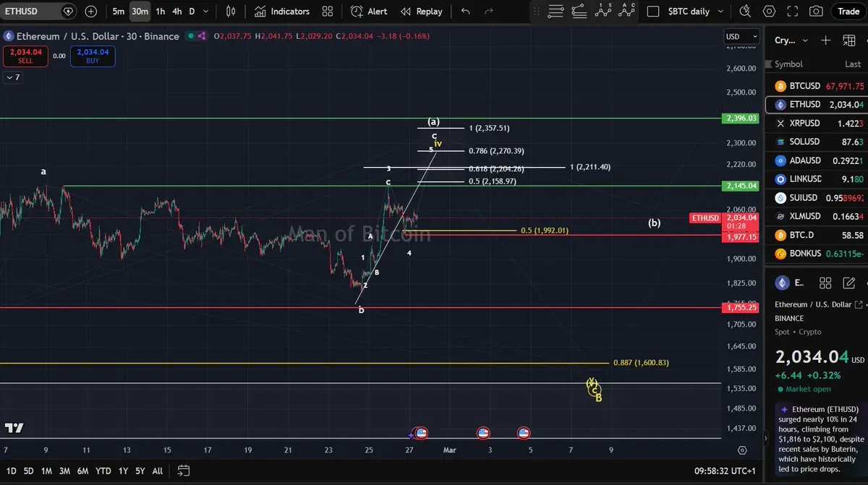Add a symbol to compare
The width and height of the screenshot is (868, 485).
90,12
